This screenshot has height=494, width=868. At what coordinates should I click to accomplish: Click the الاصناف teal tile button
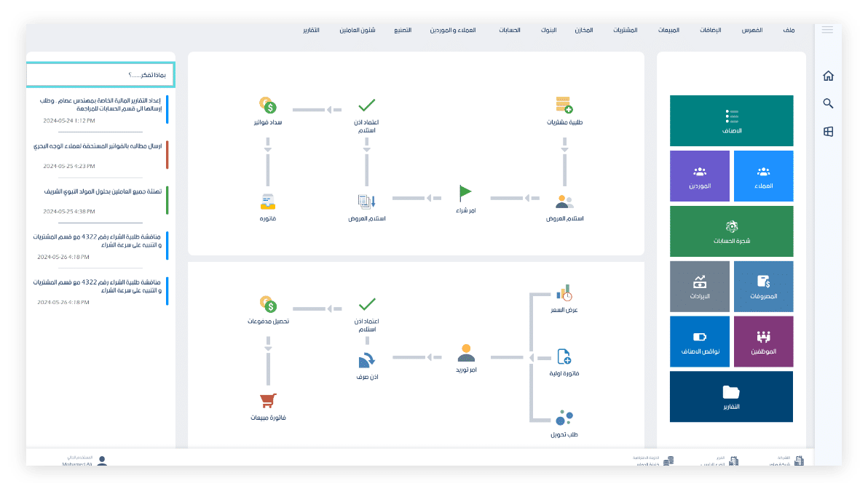[x=731, y=121]
